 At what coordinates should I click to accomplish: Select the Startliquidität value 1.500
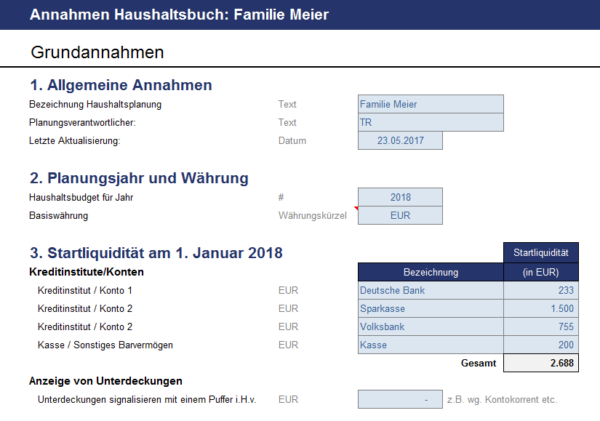coord(541,308)
